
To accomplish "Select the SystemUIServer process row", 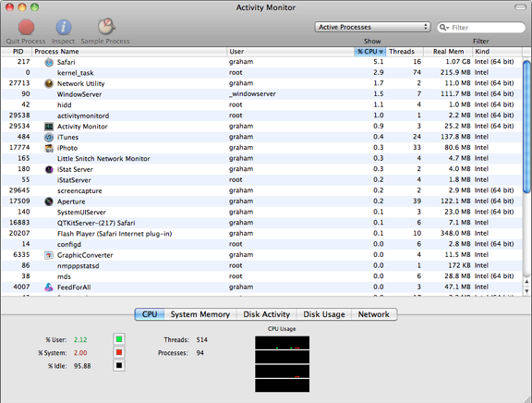I will point(261,213).
